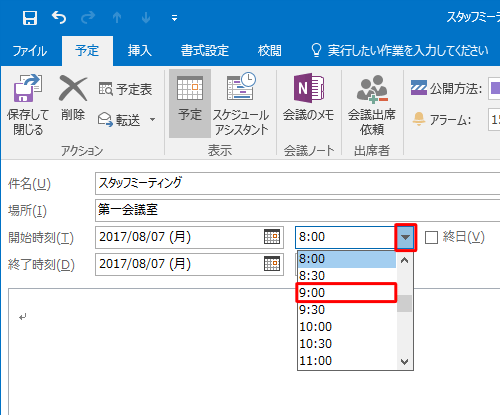Open 予定表 calendar button
The width and height of the screenshot is (500, 415).
click(126, 89)
